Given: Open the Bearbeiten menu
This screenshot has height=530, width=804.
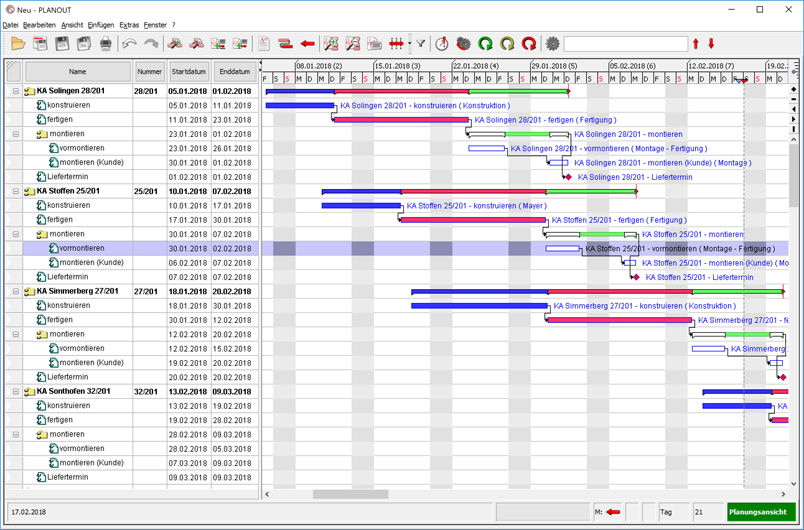Looking at the screenshot, I should pos(39,25).
